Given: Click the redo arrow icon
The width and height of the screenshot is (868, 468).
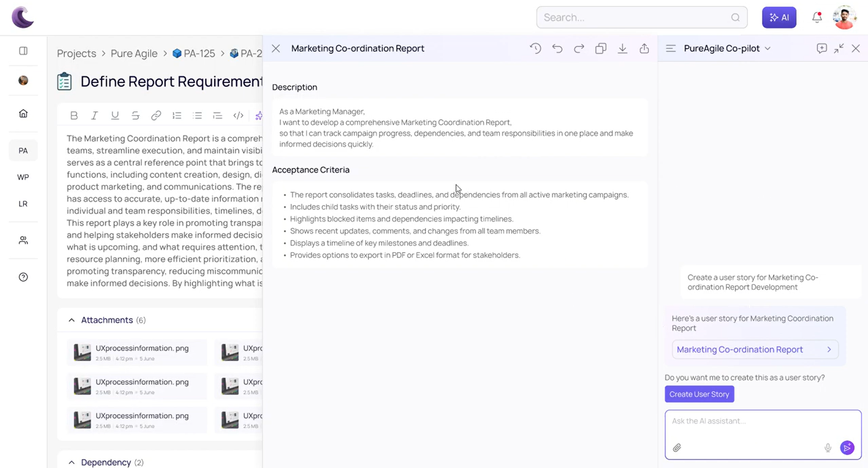Looking at the screenshot, I should tap(579, 48).
